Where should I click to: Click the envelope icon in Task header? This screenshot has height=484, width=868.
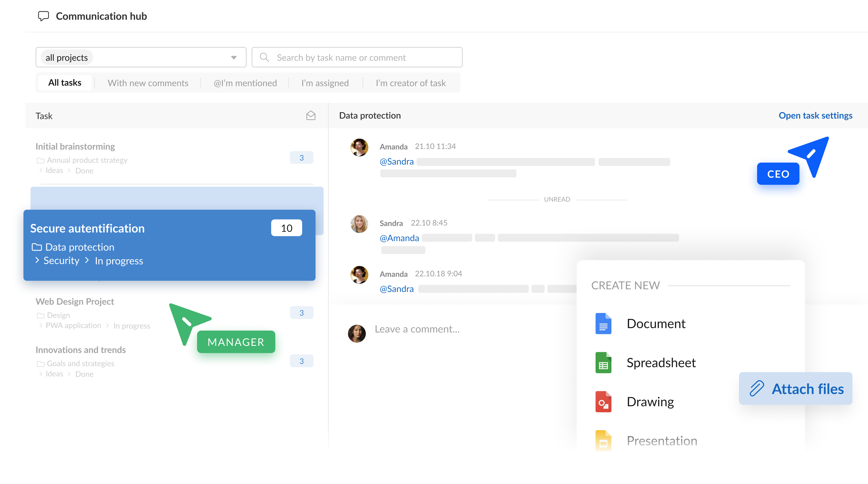point(311,116)
